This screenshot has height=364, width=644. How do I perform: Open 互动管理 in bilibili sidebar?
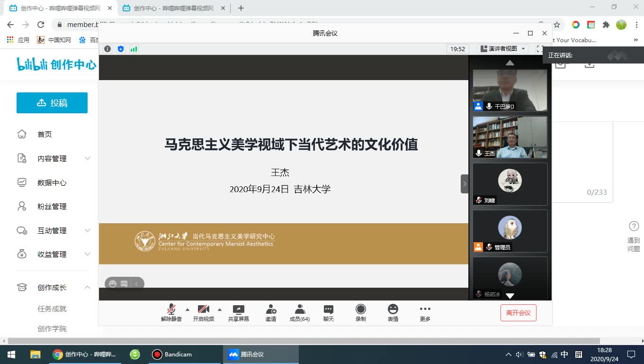tap(52, 230)
